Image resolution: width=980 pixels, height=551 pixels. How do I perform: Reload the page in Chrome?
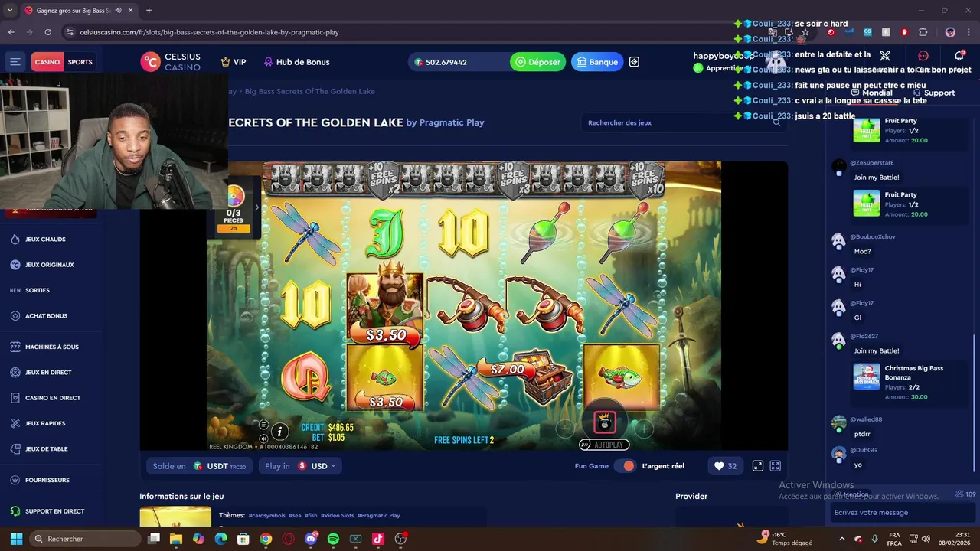coord(47,32)
